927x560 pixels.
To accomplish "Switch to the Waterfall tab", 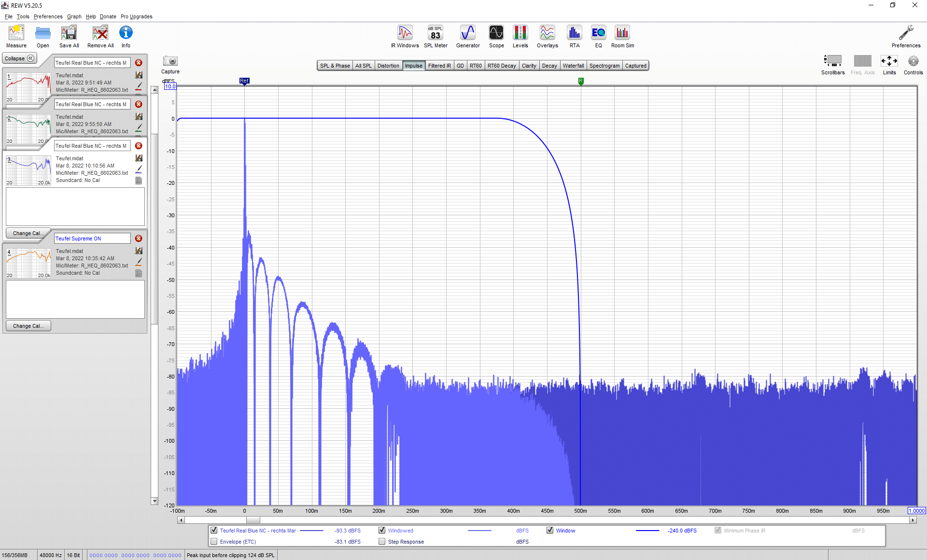I will pyautogui.click(x=573, y=66).
